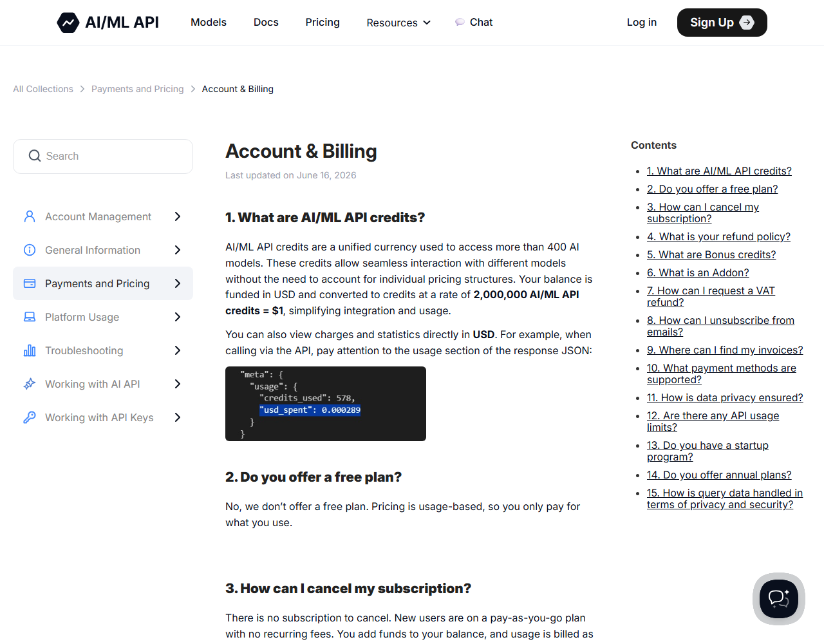Go to Payments and Pricing breadcrumb
The image size is (824, 644).
pos(138,89)
